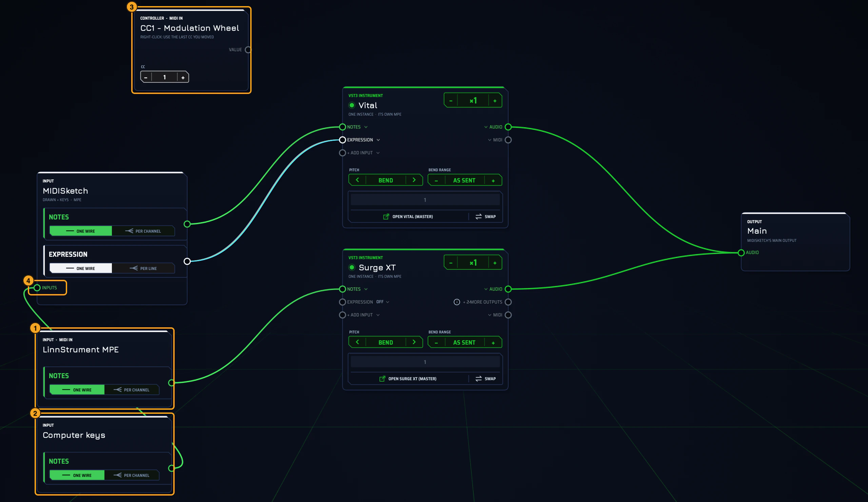
Task: Increase CC number with plus button
Action: tap(183, 77)
